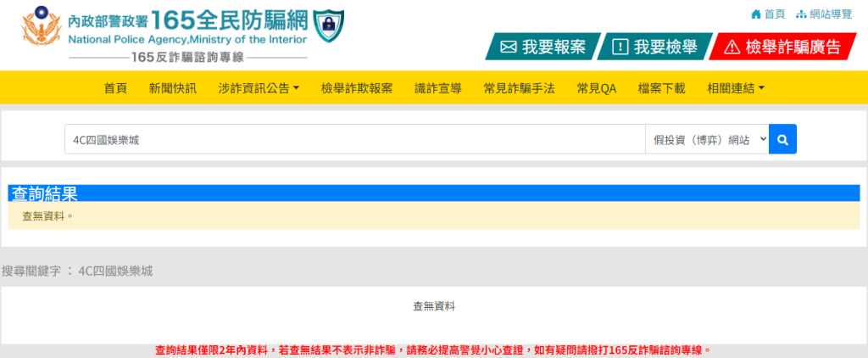The image size is (868, 358).
Task: Click the home icon at top right
Action: tap(755, 14)
